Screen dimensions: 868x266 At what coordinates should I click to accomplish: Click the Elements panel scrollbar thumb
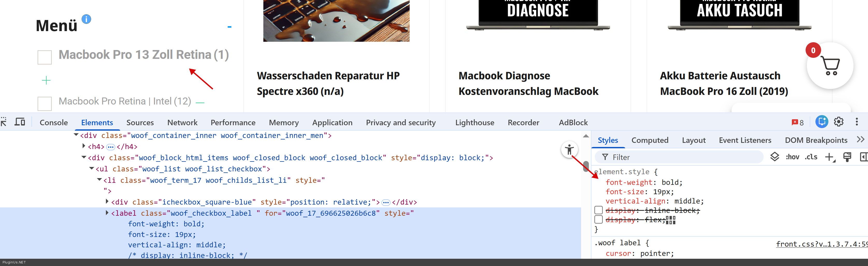click(x=586, y=166)
